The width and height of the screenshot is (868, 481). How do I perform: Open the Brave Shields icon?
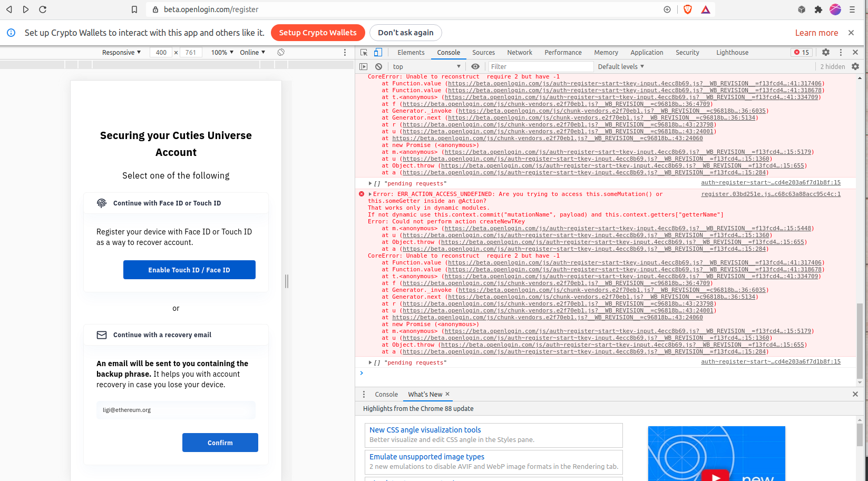click(688, 9)
